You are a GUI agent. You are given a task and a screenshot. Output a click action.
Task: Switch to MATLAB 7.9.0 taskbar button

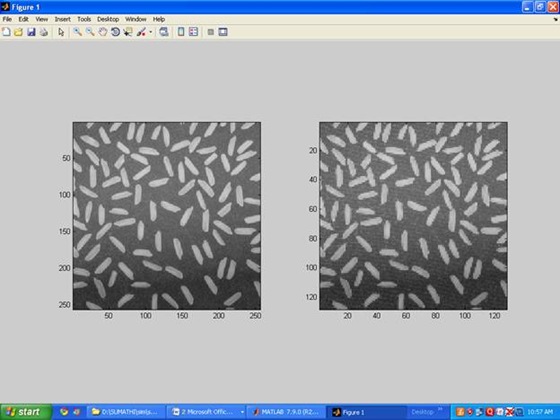pyautogui.click(x=286, y=412)
